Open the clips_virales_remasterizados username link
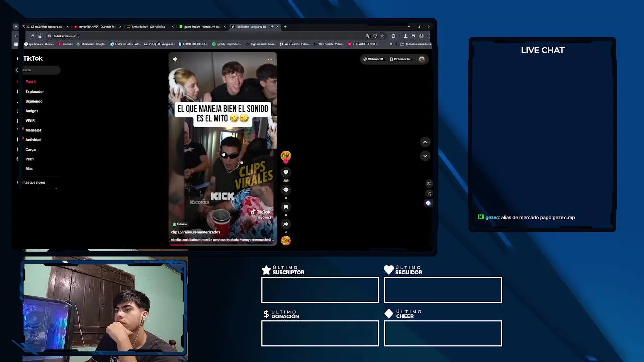The height and width of the screenshot is (362, 644). 196,232
